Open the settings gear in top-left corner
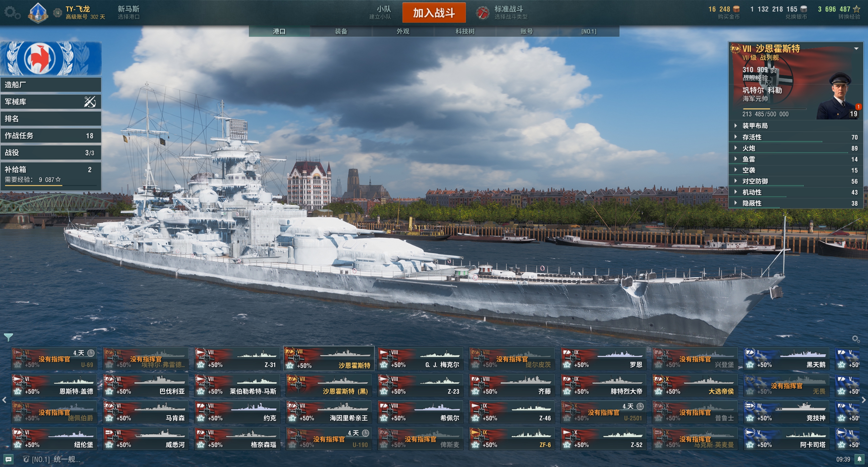The height and width of the screenshot is (467, 868). pyautogui.click(x=12, y=13)
